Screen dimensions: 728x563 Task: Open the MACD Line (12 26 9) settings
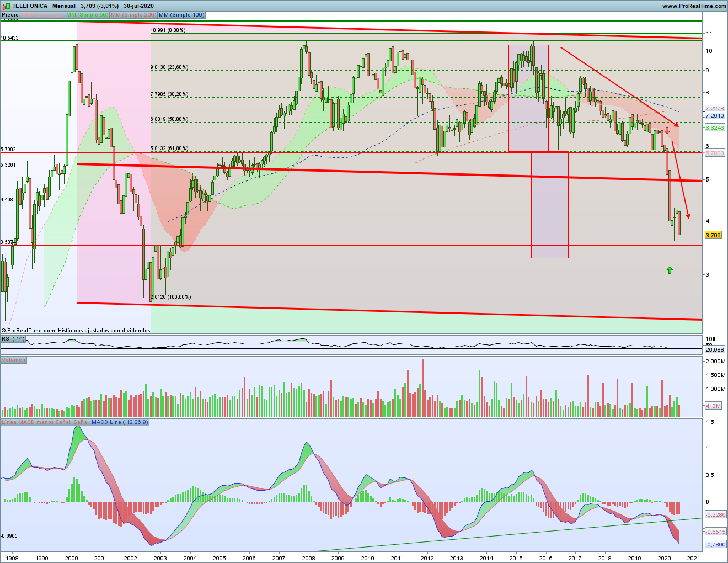click(x=119, y=422)
